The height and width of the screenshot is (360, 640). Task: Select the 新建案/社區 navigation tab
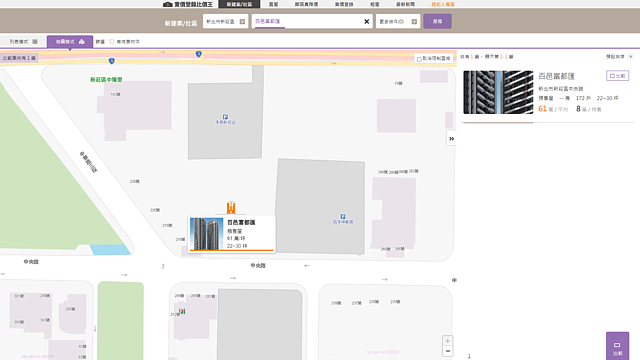239,4
